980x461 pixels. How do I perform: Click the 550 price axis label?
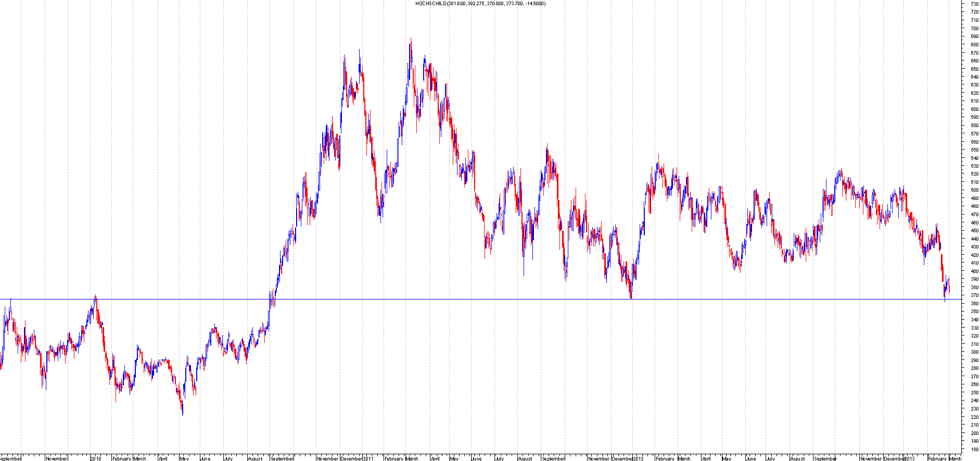tap(974, 150)
